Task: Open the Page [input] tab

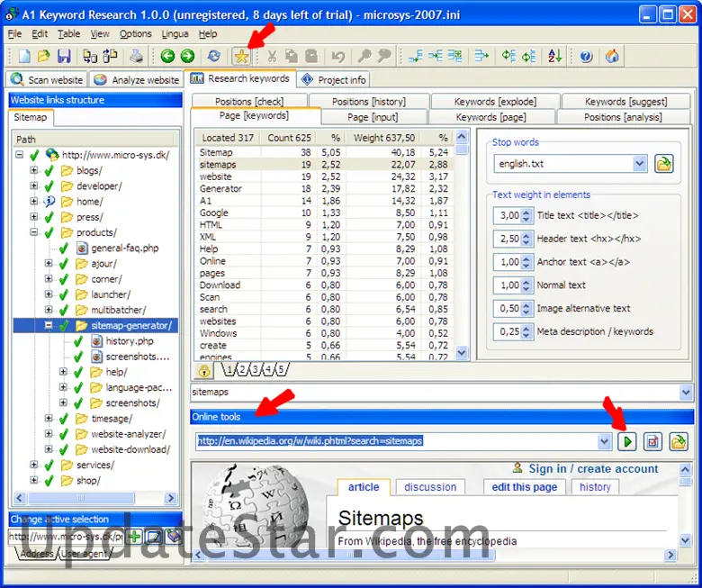Action: (x=373, y=117)
